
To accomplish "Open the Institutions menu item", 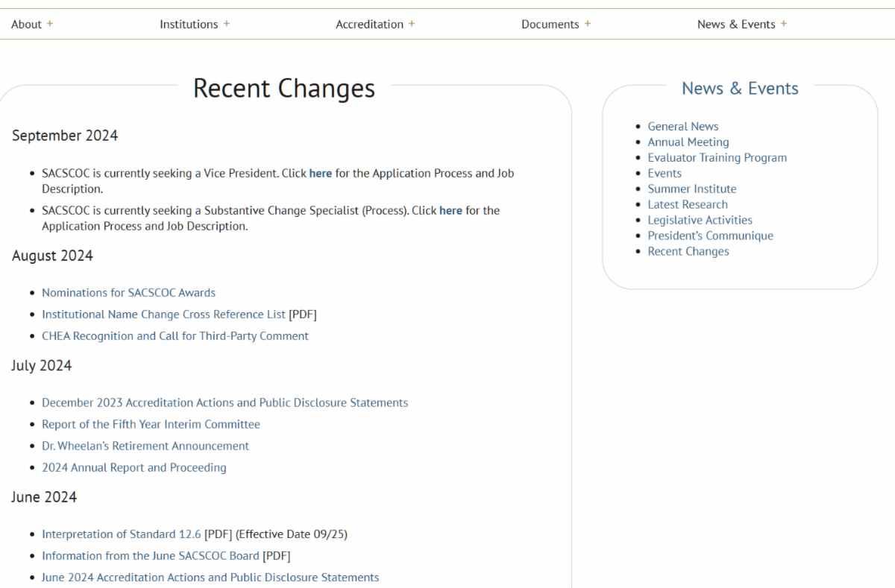I will click(x=189, y=24).
